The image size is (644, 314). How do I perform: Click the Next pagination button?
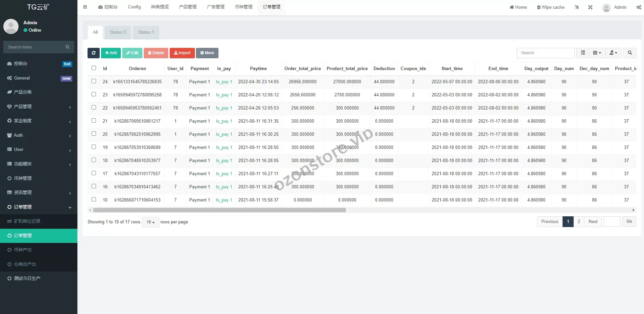(593, 221)
